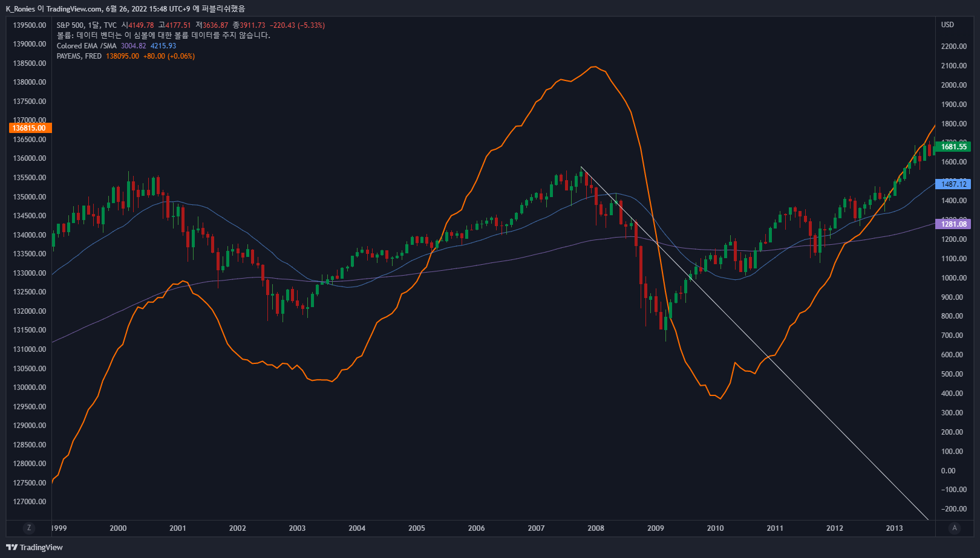
Task: Click the 2000 label on time axis
Action: coord(118,528)
